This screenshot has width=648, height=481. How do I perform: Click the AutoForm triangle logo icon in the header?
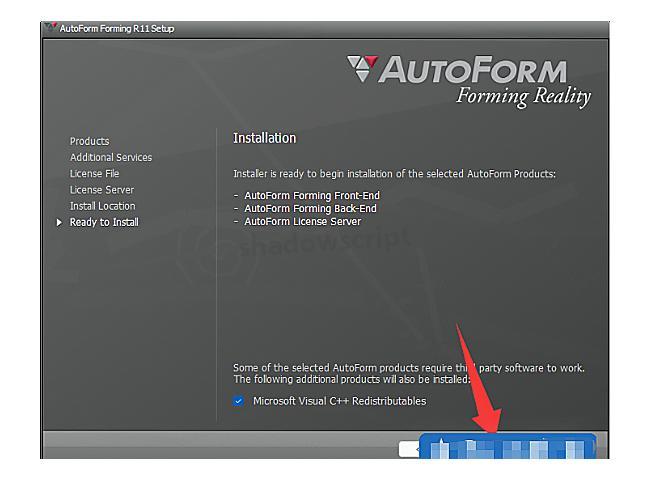tap(362, 68)
